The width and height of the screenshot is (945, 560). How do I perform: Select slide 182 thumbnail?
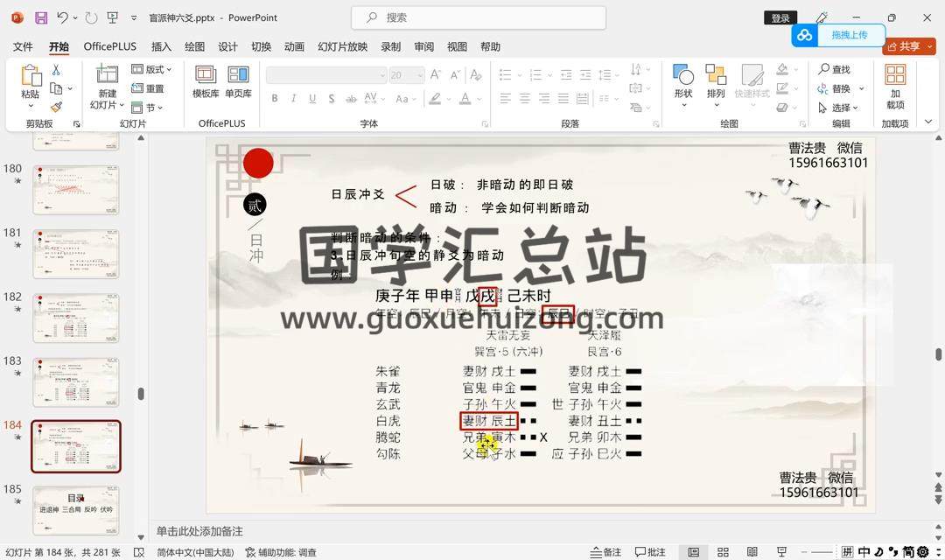76,318
